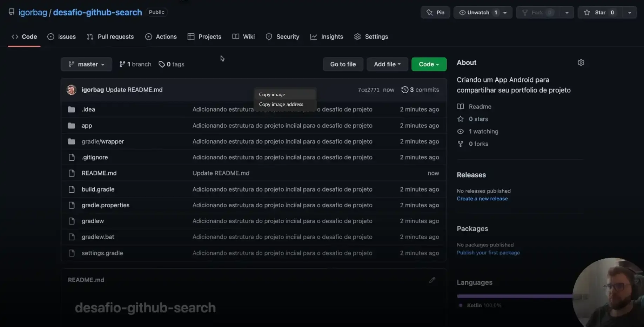Screen dimensions: 644x327
Task: Open the gradle.properties file
Action: tap(106, 205)
